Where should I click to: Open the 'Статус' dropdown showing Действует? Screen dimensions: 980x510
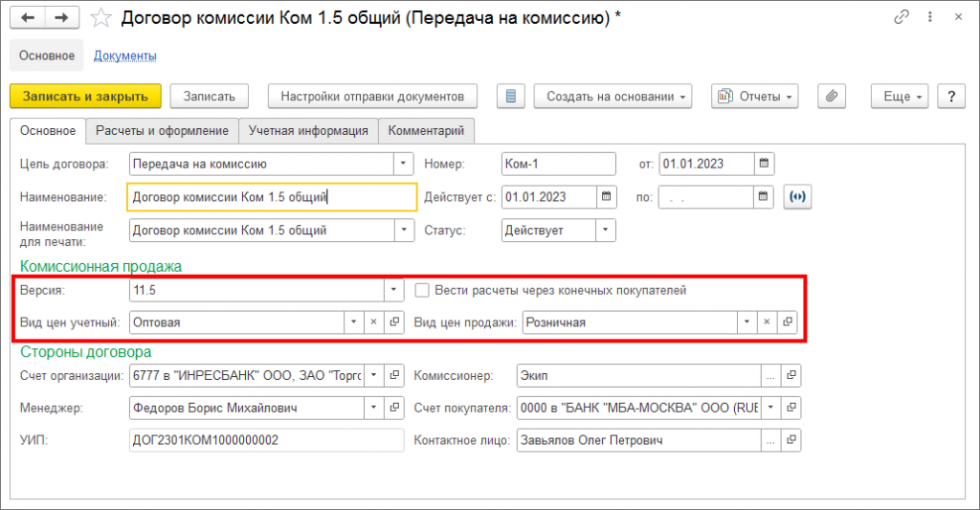click(x=605, y=230)
